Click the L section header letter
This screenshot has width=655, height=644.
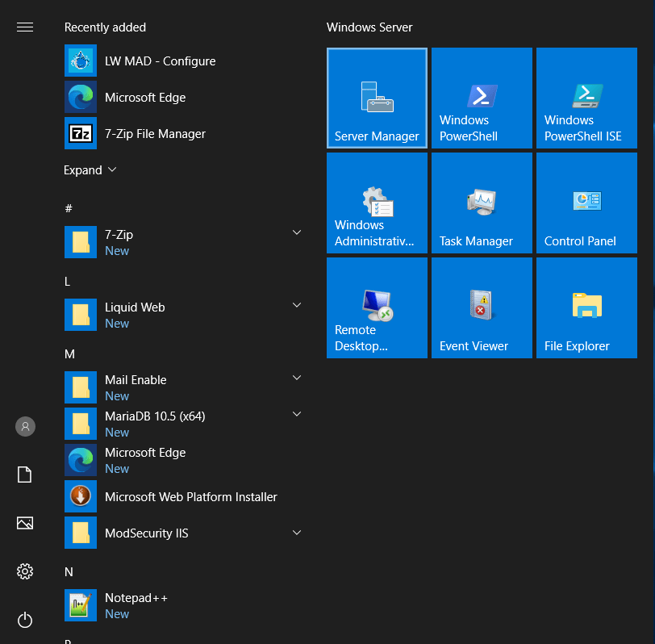click(67, 282)
